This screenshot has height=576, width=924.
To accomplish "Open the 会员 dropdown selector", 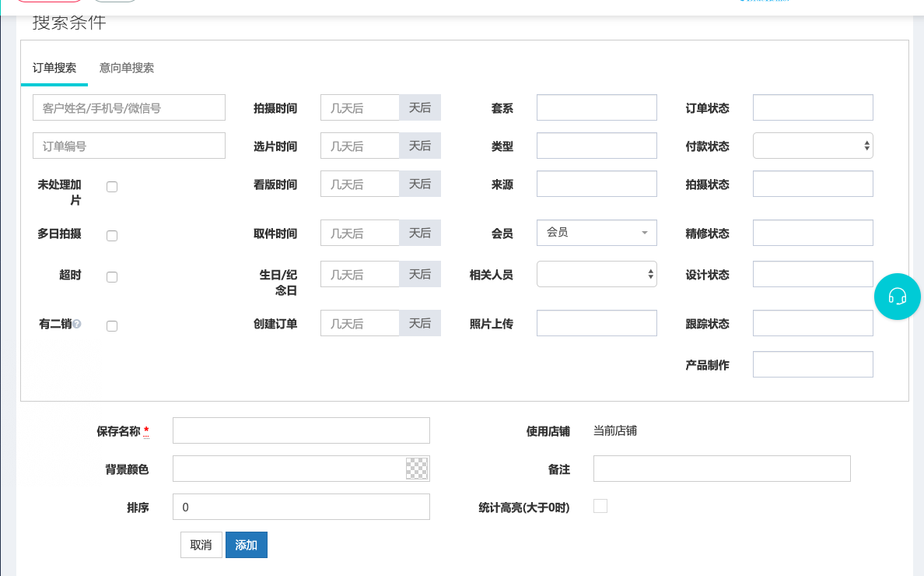I will [597, 233].
